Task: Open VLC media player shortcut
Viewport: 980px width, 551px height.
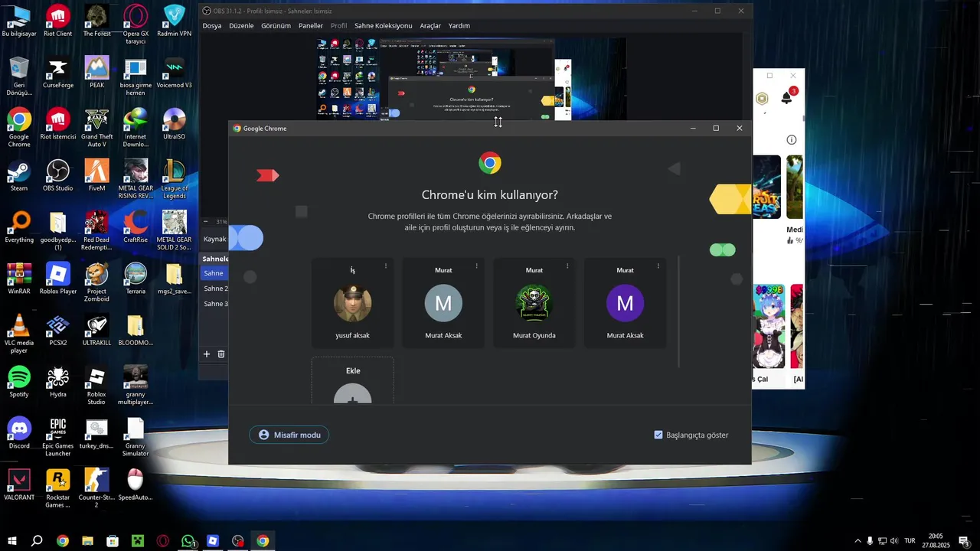Action: 19,334
